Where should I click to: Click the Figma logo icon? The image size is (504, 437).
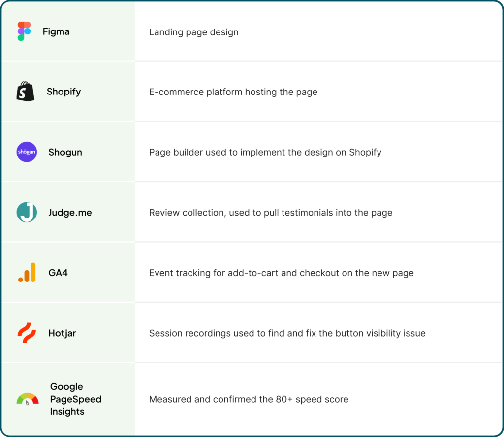pyautogui.click(x=24, y=31)
